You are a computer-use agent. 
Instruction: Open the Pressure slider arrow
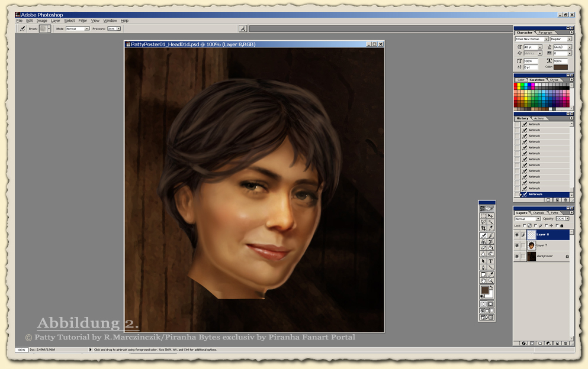[x=118, y=28]
